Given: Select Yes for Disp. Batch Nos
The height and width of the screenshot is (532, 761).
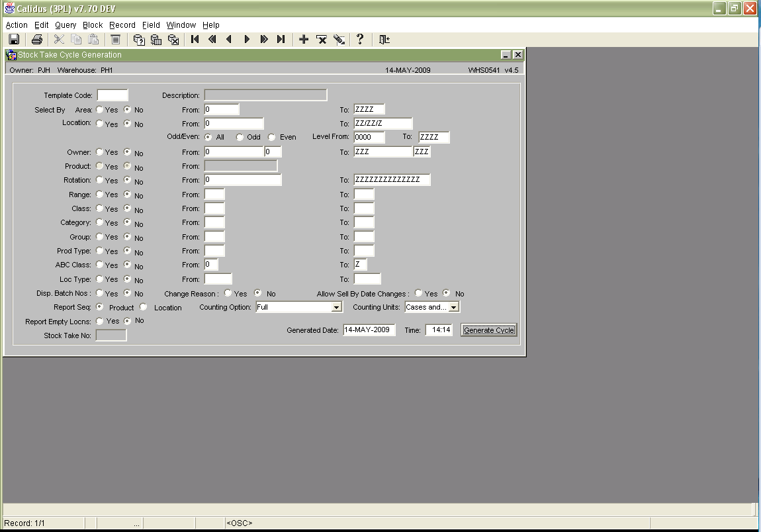Looking at the screenshot, I should [99, 293].
